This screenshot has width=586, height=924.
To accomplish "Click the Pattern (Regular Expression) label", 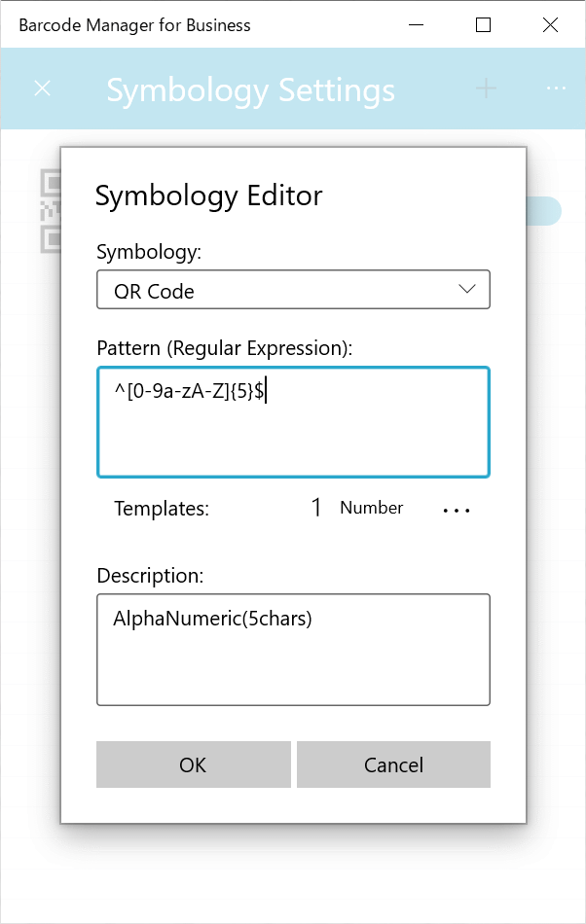I will (225, 348).
